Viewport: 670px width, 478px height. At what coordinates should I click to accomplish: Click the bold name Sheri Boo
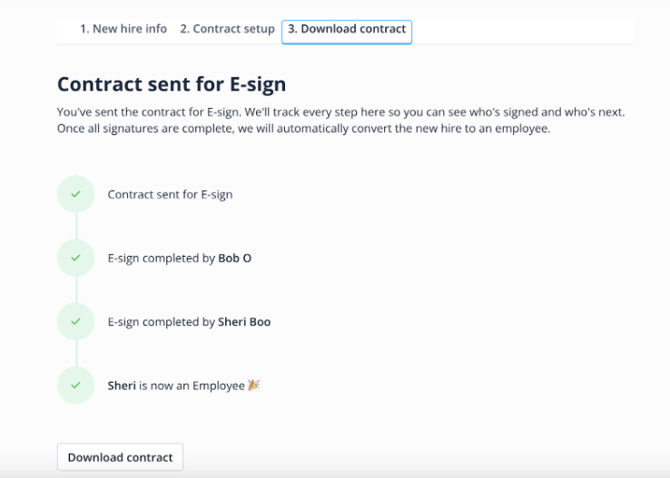(244, 322)
